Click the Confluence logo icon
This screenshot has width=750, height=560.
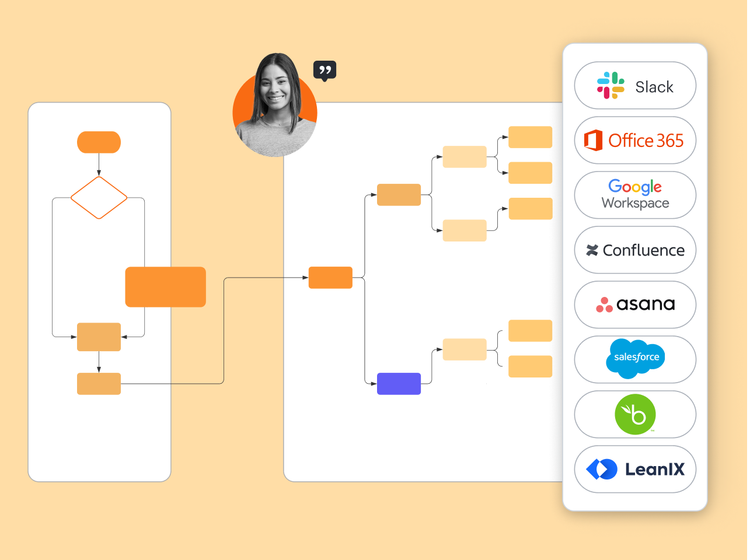tap(592, 250)
